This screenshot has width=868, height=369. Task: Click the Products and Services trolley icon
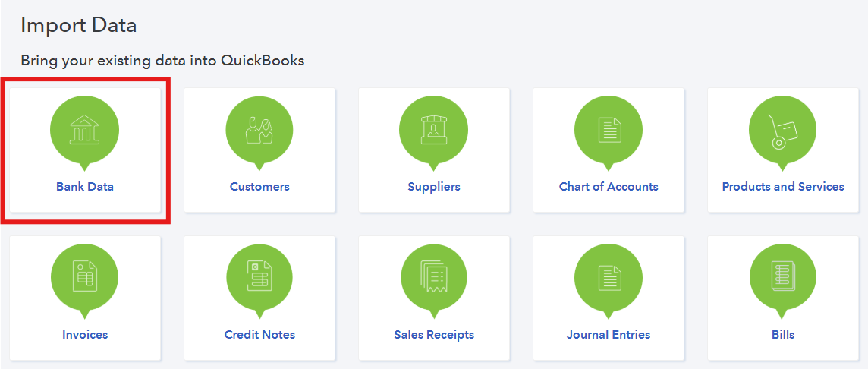(782, 130)
